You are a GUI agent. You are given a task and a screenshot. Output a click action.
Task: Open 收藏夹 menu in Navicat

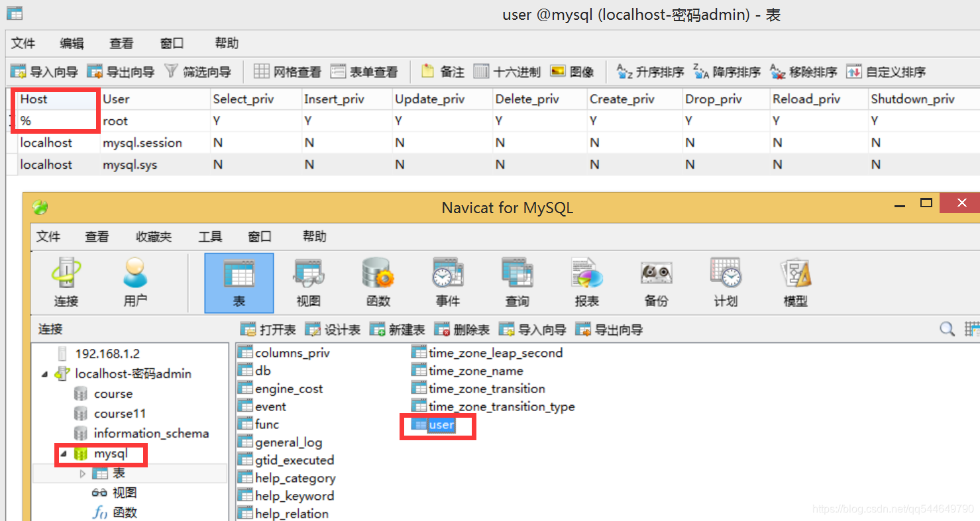tap(153, 236)
